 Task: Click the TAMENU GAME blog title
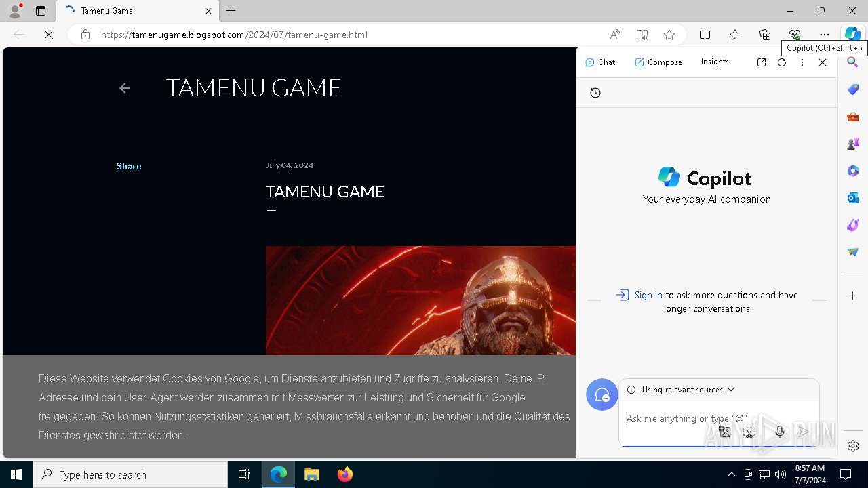tap(254, 87)
